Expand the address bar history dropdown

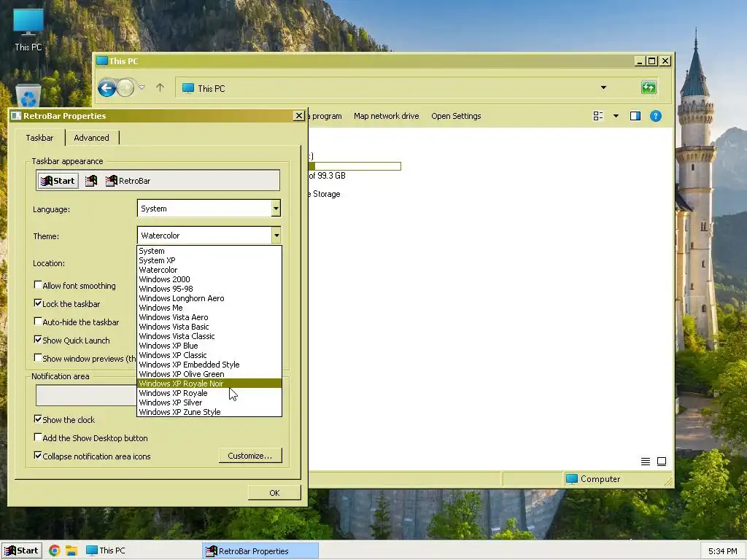[x=603, y=87]
